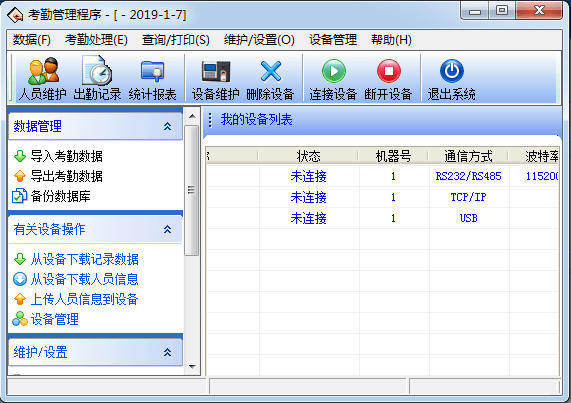Click green download icon beside 从设备下载记录数据
Image resolution: width=571 pixels, height=403 pixels.
[x=20, y=259]
